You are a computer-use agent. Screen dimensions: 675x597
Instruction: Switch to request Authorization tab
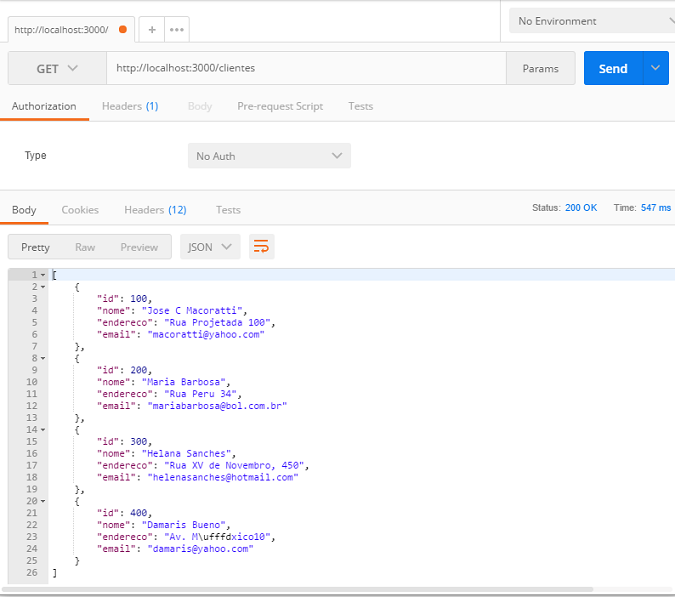(x=44, y=106)
